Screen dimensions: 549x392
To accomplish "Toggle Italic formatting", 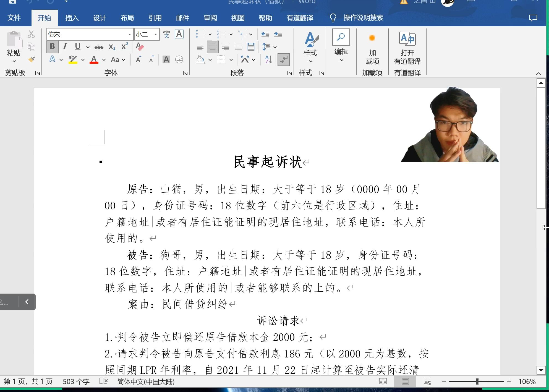I will tap(65, 46).
